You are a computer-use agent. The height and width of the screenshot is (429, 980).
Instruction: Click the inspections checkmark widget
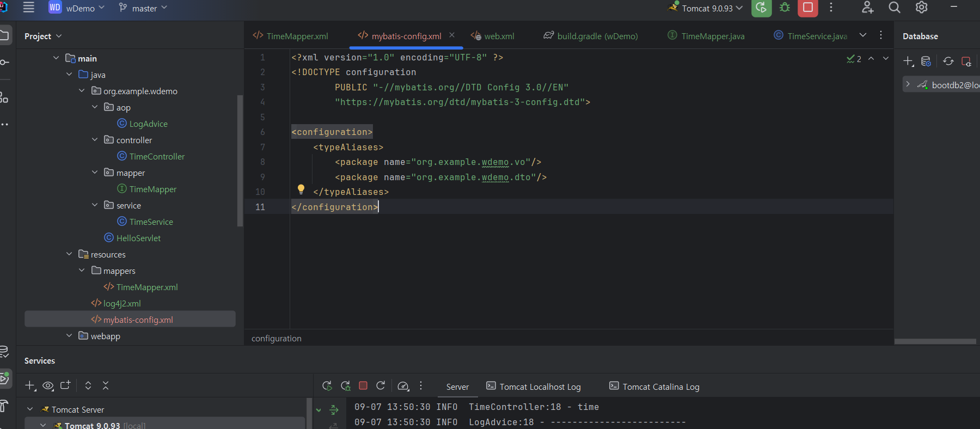(854, 59)
